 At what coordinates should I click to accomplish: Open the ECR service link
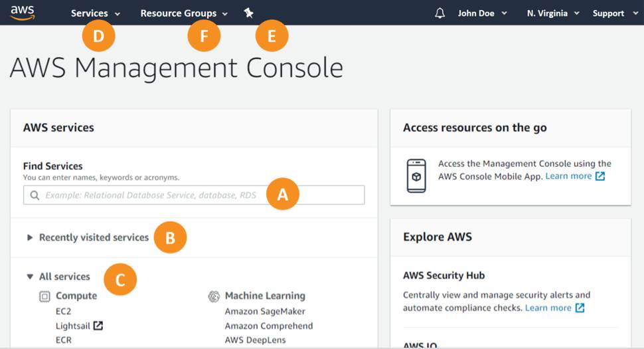64,340
